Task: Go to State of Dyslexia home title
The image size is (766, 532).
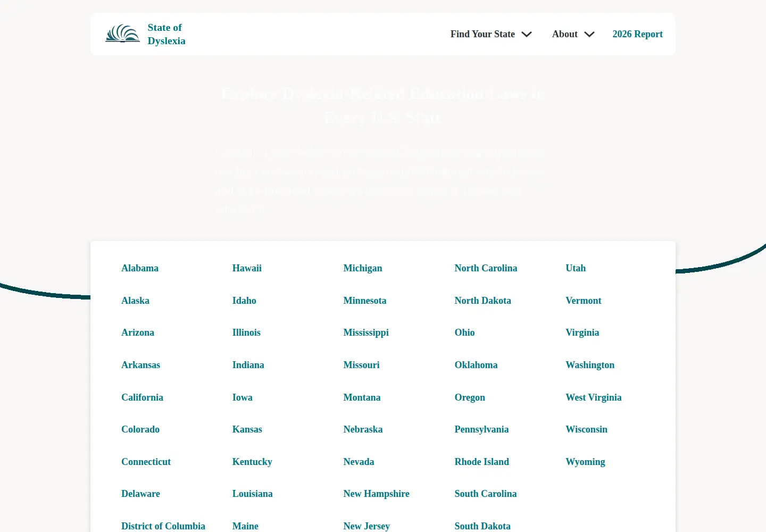Action: (166, 34)
